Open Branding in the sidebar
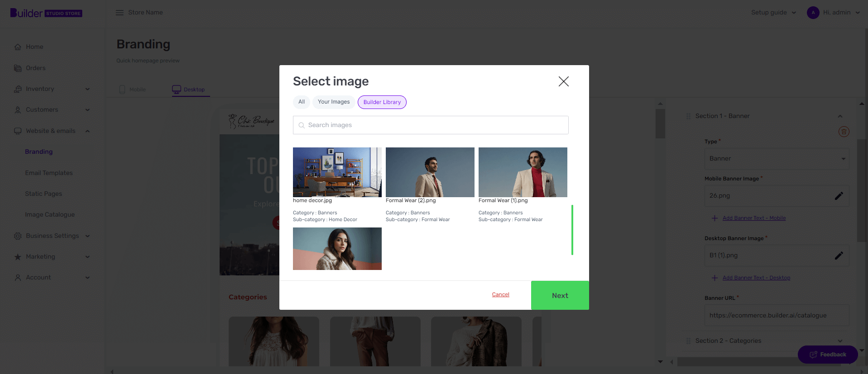The width and height of the screenshot is (868, 374). [x=39, y=152]
